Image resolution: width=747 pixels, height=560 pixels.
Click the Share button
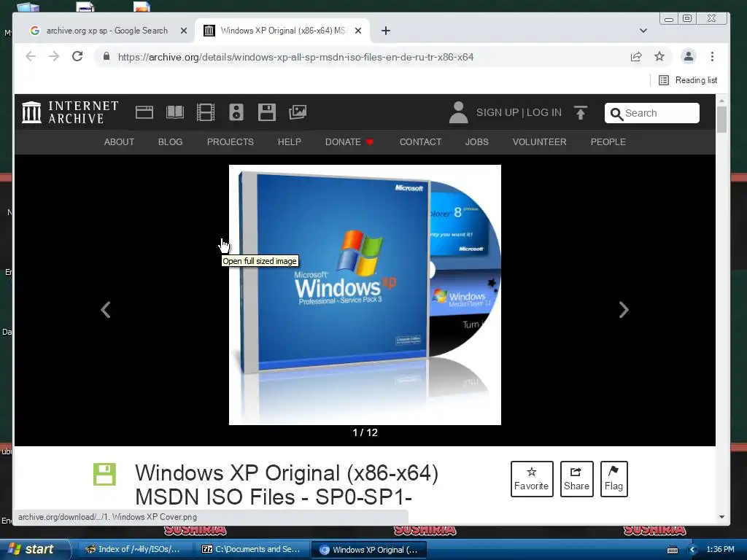(576, 478)
